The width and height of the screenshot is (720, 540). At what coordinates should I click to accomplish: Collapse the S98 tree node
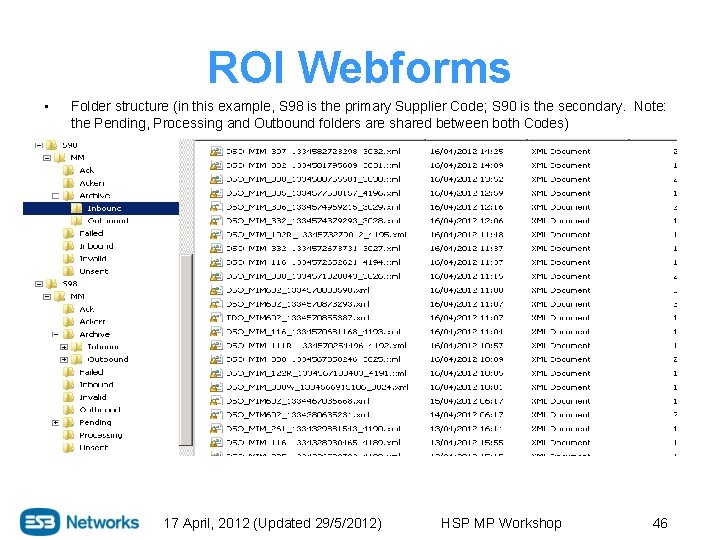pos(39,284)
